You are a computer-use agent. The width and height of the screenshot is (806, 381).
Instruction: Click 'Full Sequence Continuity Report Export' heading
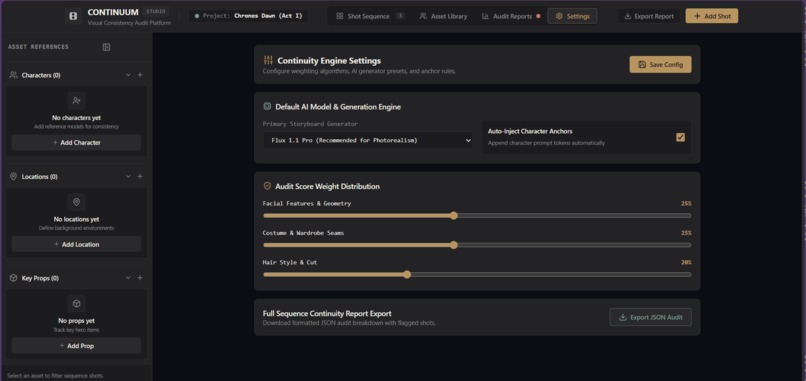(x=327, y=314)
